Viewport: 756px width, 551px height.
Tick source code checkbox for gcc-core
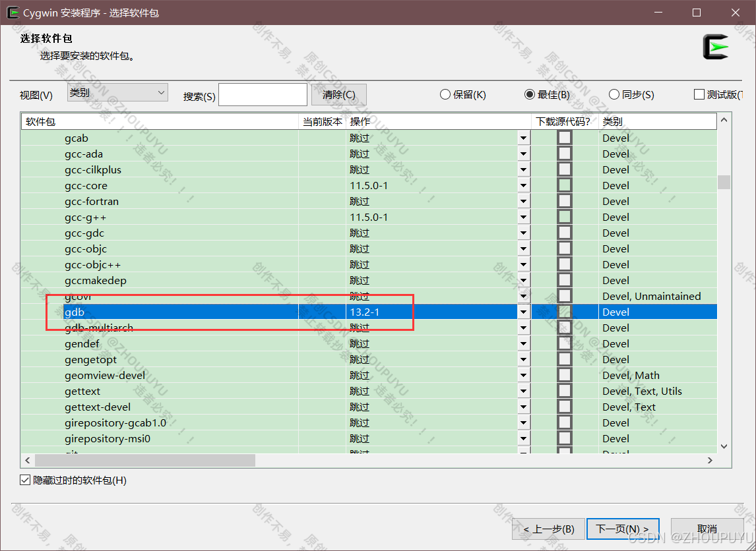565,185
